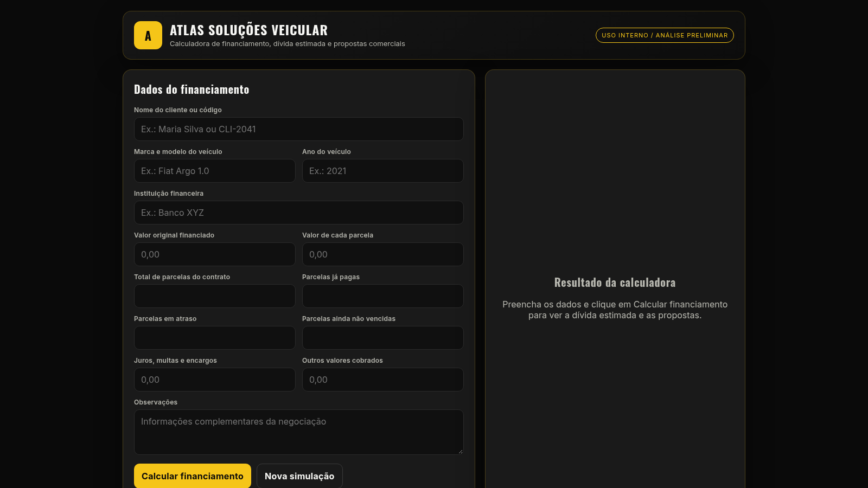Click the "Resultado da calculadora" heading
The image size is (868, 488).
pyautogui.click(x=615, y=282)
